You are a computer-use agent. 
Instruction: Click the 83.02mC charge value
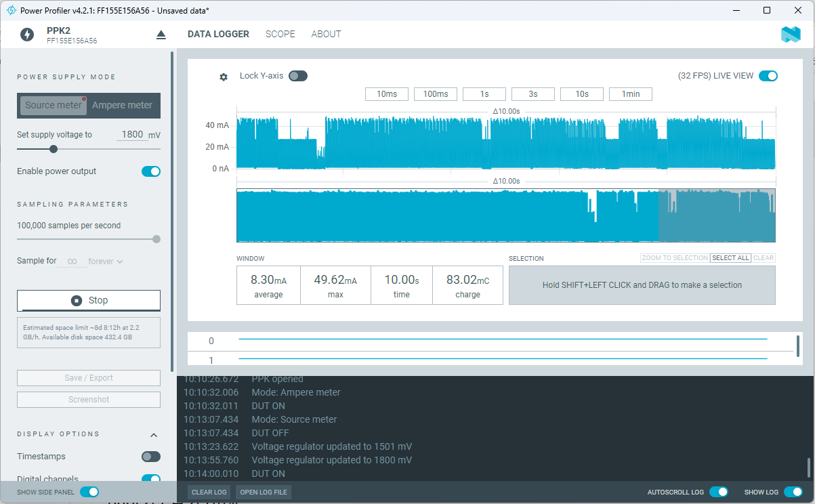467,280
